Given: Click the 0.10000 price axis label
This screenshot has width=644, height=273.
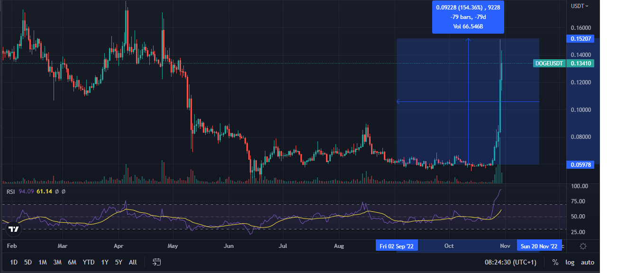Looking at the screenshot, I should coord(580,110).
